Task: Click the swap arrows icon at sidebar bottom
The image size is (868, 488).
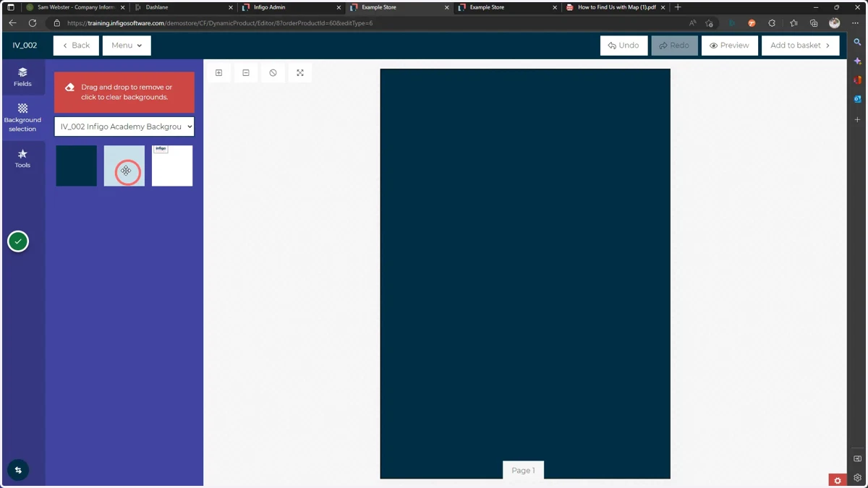Action: (18, 470)
